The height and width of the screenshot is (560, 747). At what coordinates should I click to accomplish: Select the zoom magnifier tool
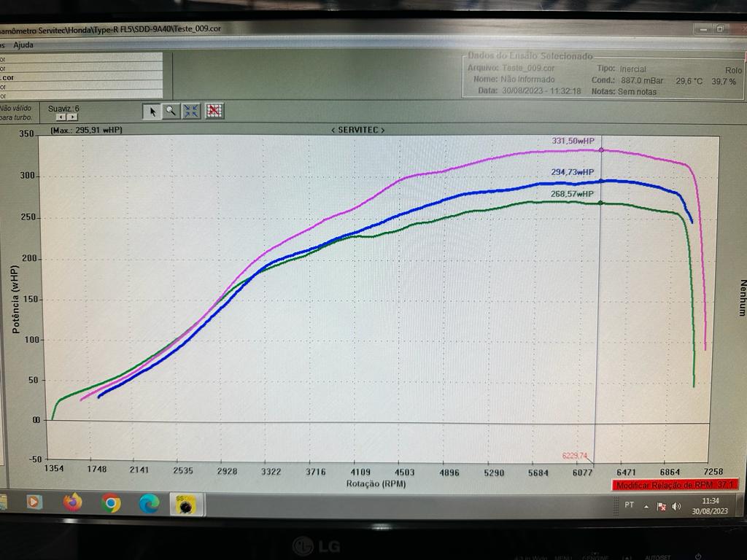(171, 111)
